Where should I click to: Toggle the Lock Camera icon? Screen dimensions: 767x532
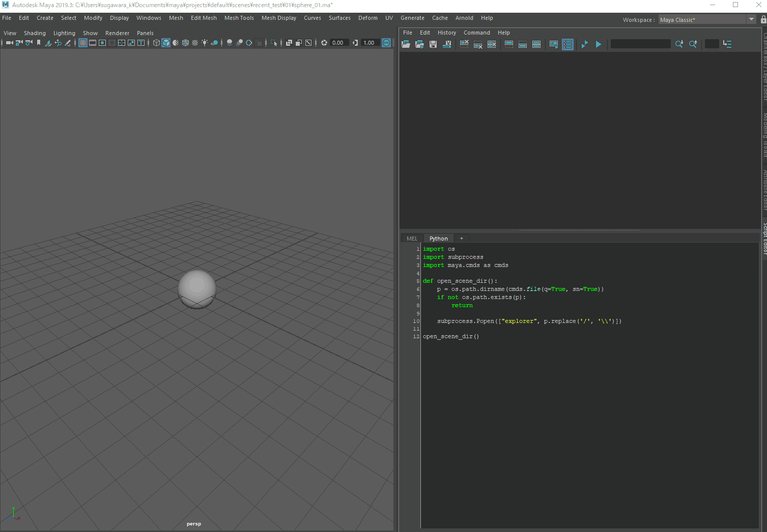[19, 43]
